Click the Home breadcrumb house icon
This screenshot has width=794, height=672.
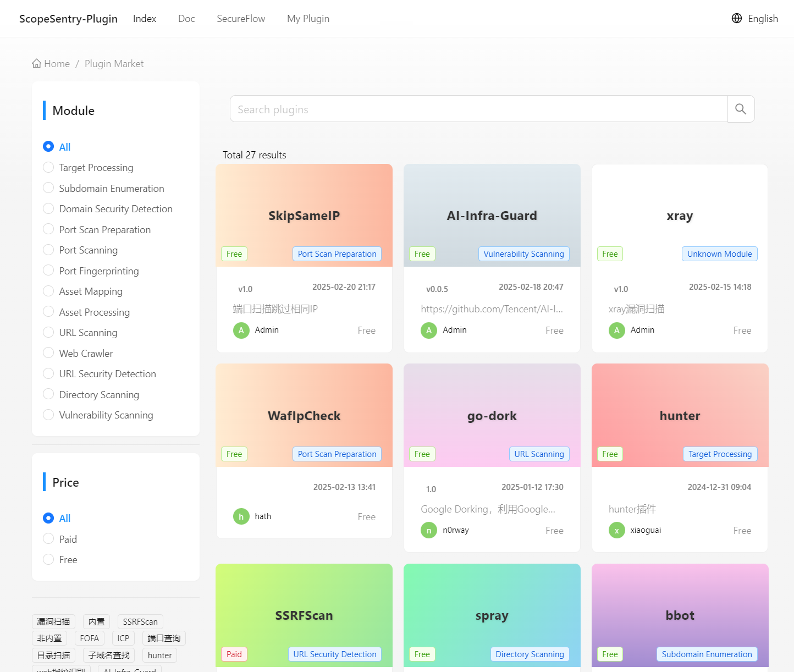tap(37, 63)
